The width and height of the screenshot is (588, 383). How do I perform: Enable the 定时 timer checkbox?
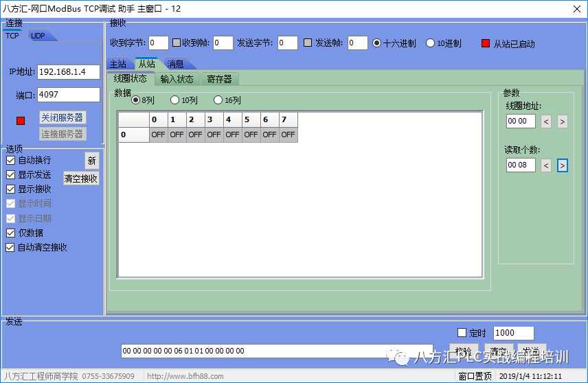(x=462, y=333)
